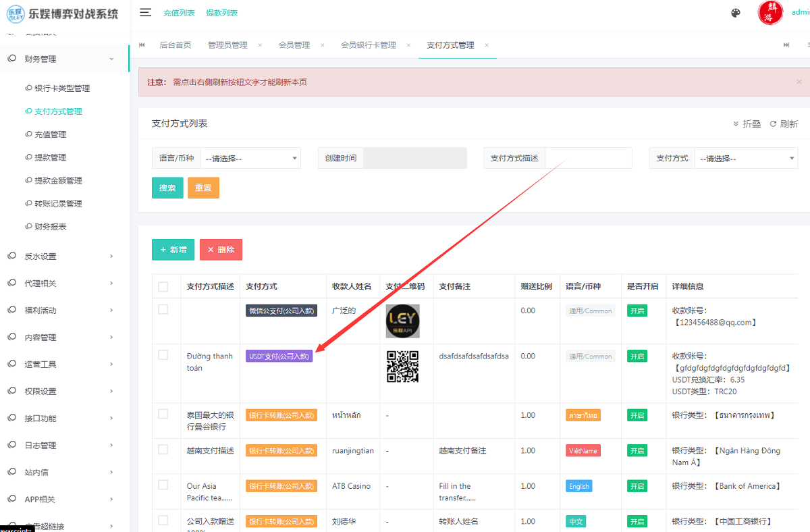Open the 支付方式 selector dropdown
The width and height of the screenshot is (810, 532).
pos(747,157)
